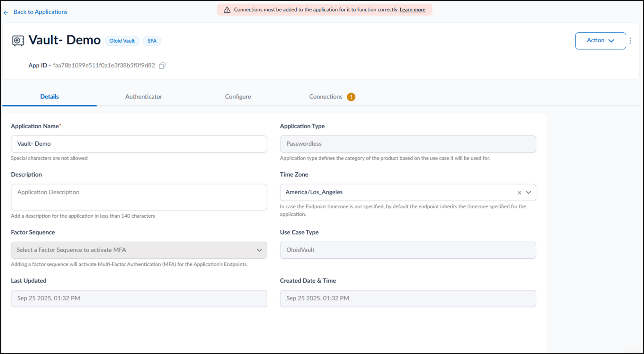
Task: Copy the App ID with the copy icon
Action: [162, 65]
